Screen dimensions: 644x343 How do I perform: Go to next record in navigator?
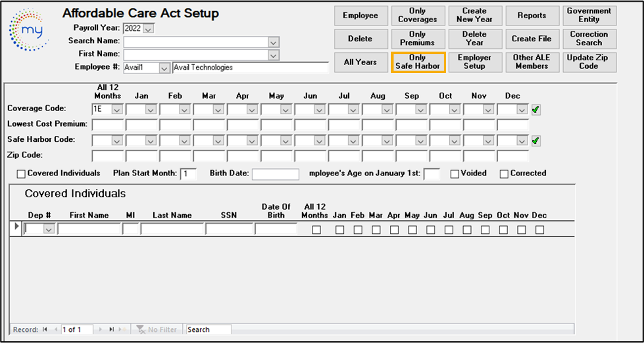[100, 330]
